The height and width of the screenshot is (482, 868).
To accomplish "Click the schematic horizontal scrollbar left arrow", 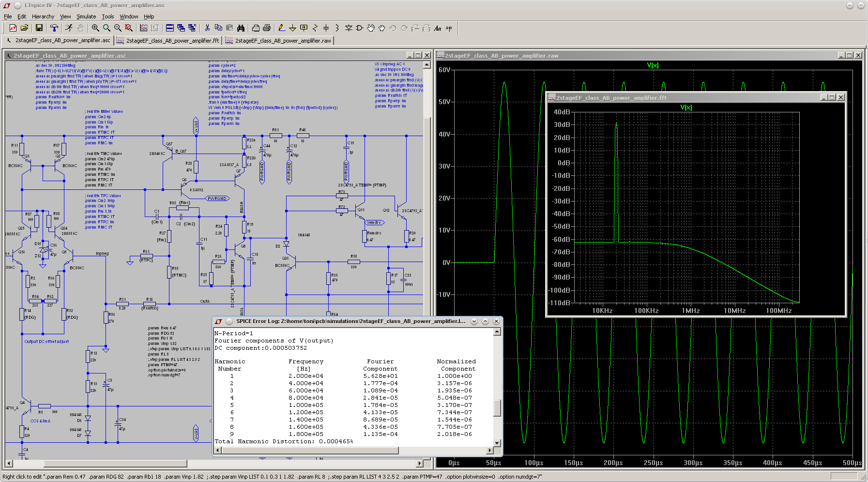I will click(x=9, y=464).
